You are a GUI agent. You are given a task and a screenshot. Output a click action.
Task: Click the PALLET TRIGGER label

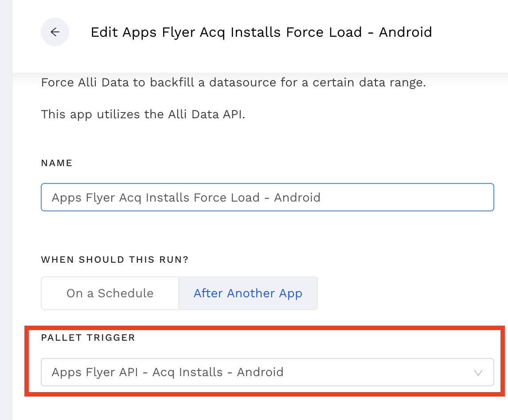pos(88,338)
